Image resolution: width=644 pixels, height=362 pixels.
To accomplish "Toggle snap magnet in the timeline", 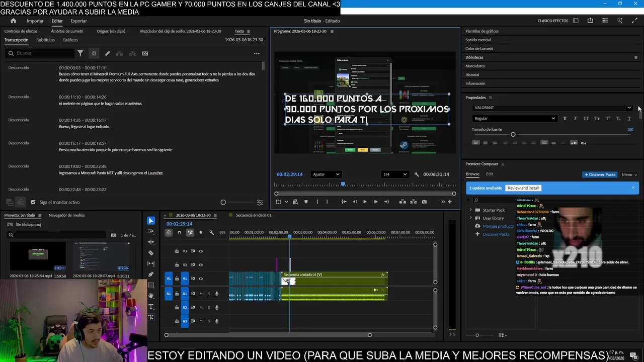I will 179,232.
